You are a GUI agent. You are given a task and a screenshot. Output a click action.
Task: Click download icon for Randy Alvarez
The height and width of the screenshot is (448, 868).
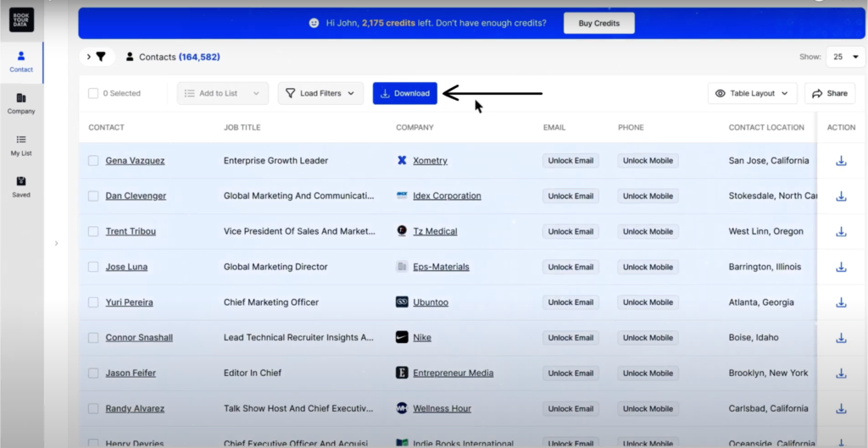tap(841, 408)
